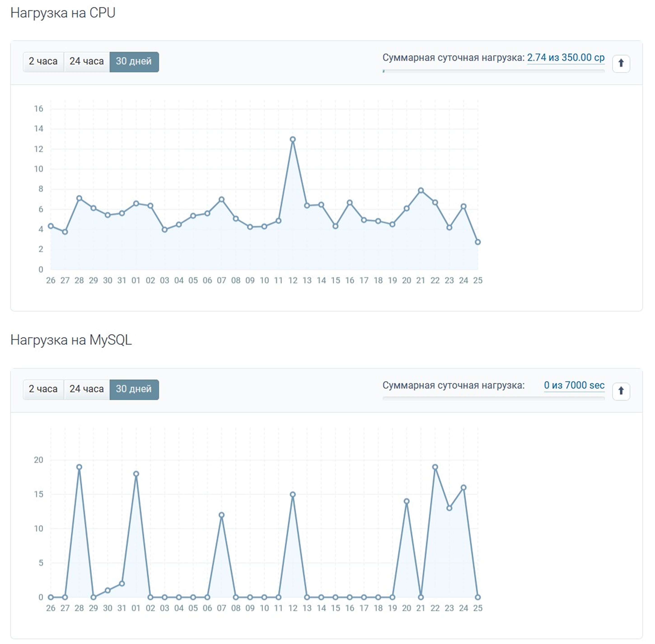Select the MySQL "2 часа" tab
655x644 pixels.
click(43, 389)
